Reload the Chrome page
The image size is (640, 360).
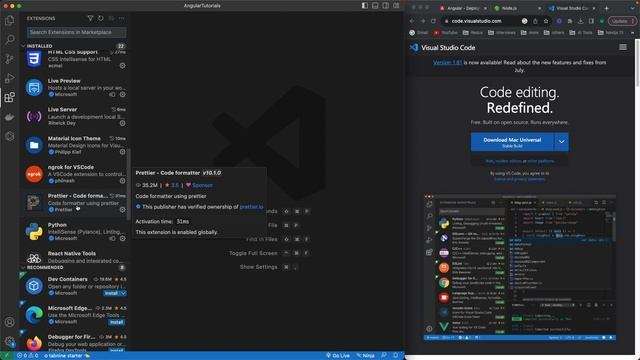(x=433, y=21)
